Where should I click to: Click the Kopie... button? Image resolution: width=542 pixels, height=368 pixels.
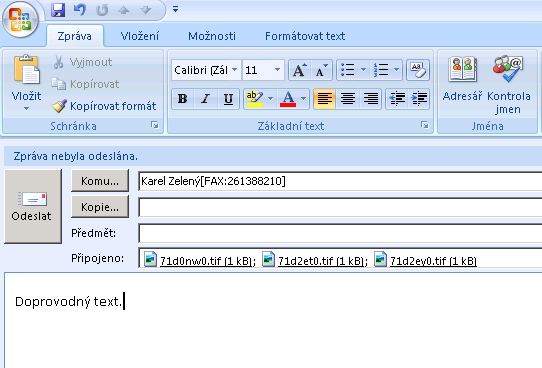click(x=100, y=207)
